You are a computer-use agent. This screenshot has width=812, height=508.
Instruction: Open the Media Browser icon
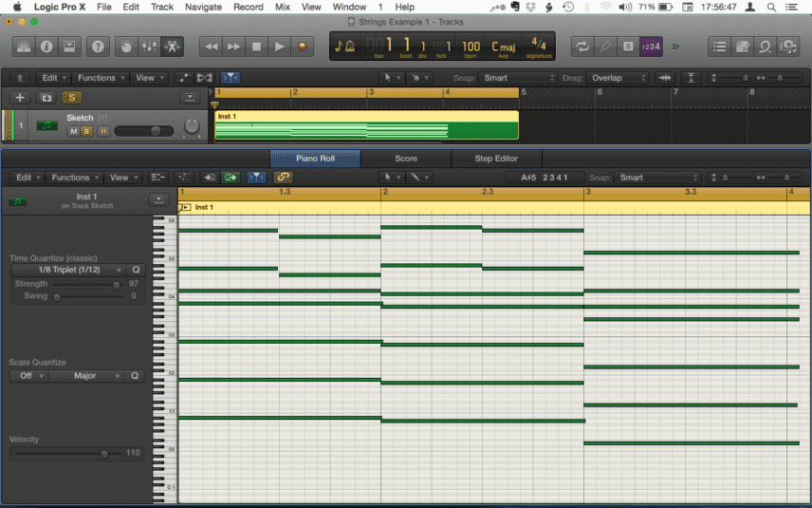pyautogui.click(x=788, y=47)
